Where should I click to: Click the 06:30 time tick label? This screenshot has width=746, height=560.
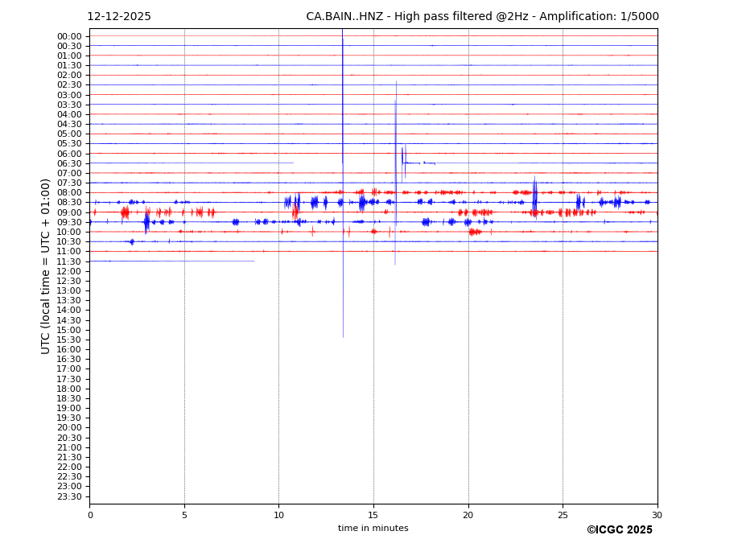pos(69,163)
